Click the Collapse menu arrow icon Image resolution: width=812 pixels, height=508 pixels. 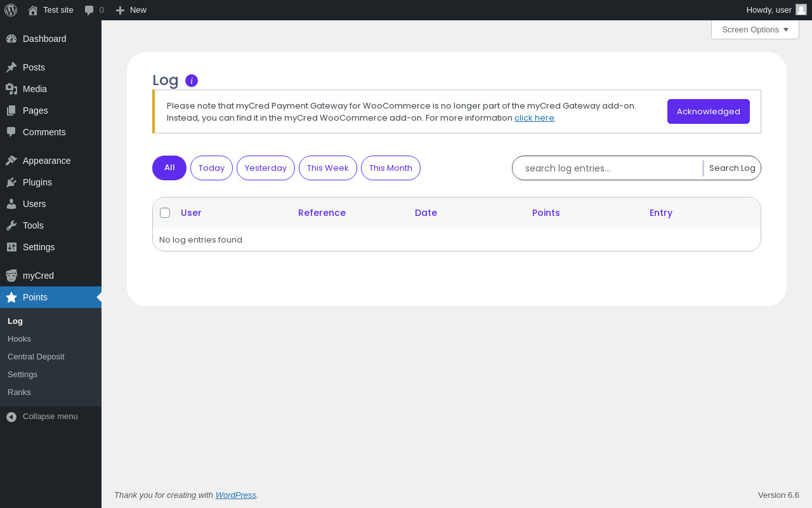tap(11, 417)
